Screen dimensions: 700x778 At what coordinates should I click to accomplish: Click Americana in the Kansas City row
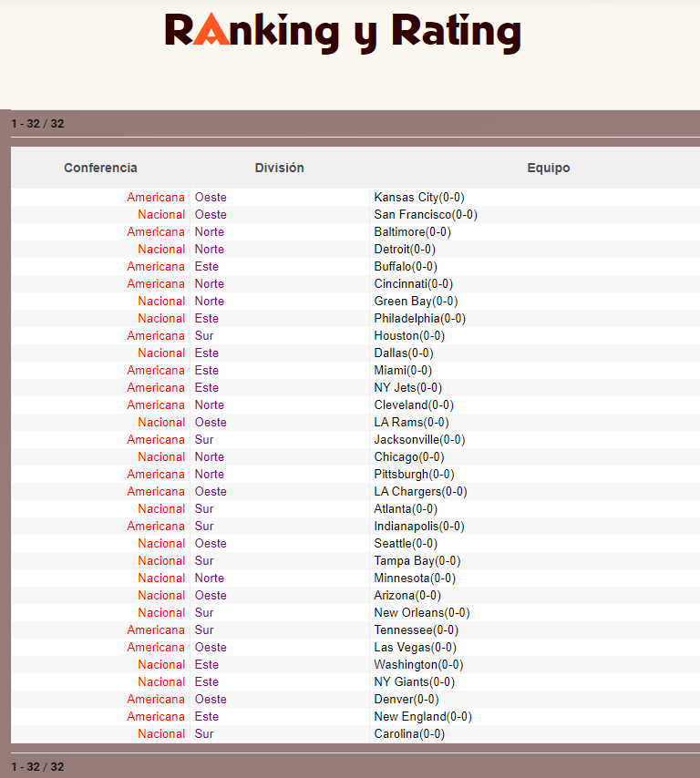click(x=156, y=197)
